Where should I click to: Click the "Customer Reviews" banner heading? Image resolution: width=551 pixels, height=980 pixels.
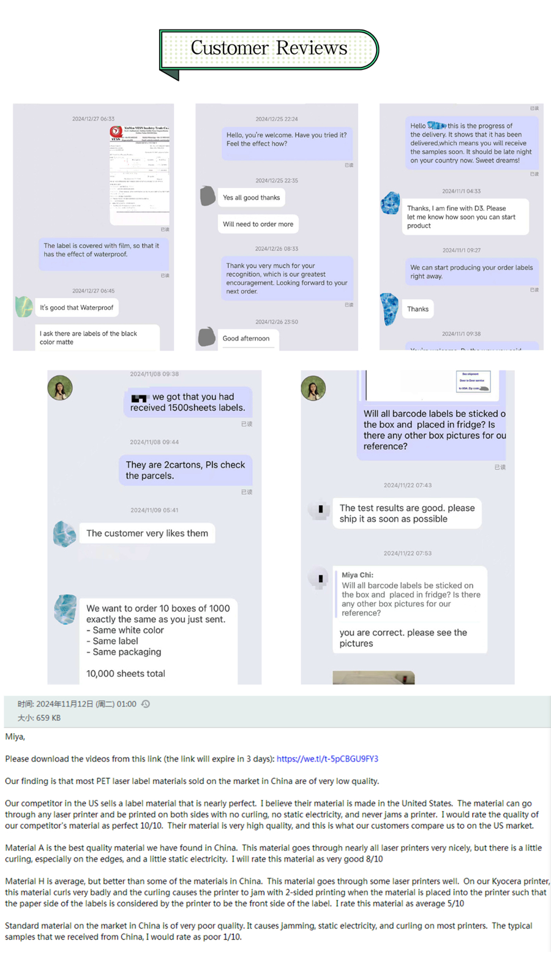coord(269,48)
